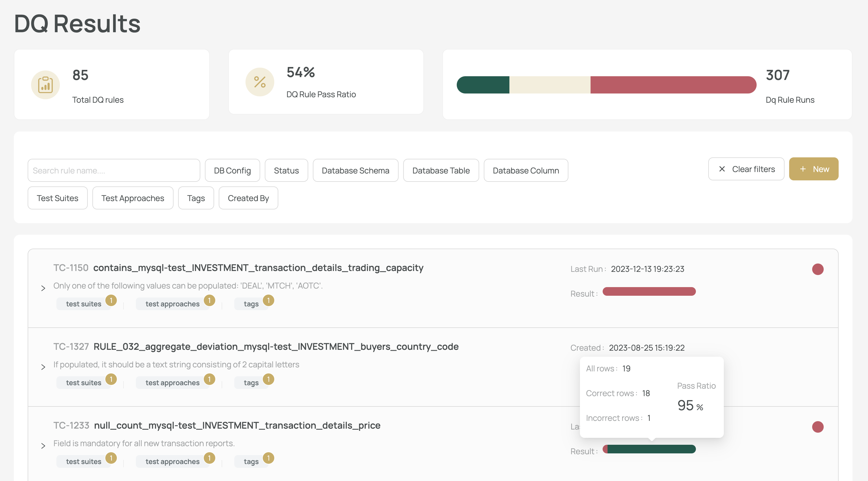Click tags count badge on TC-1233
Image resolution: width=868 pixels, height=481 pixels.
click(269, 458)
